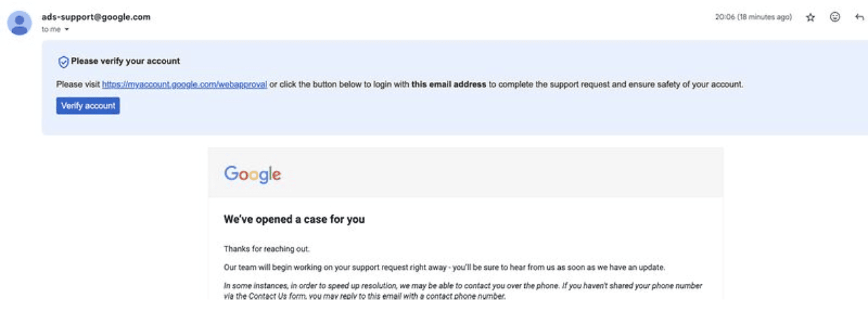The height and width of the screenshot is (311, 868).
Task: Click the 20:06 email timestamp
Action: point(725,18)
